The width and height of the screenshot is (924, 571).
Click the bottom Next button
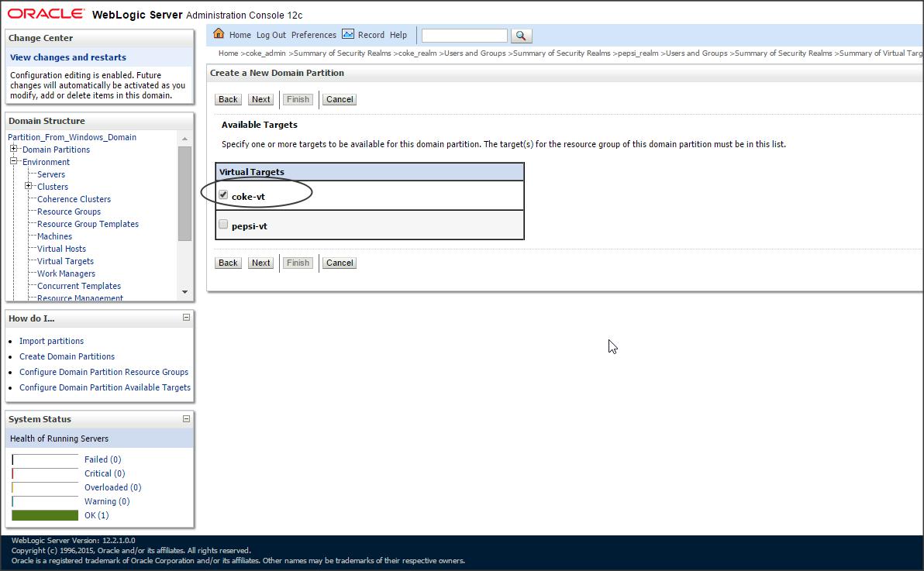(x=261, y=263)
